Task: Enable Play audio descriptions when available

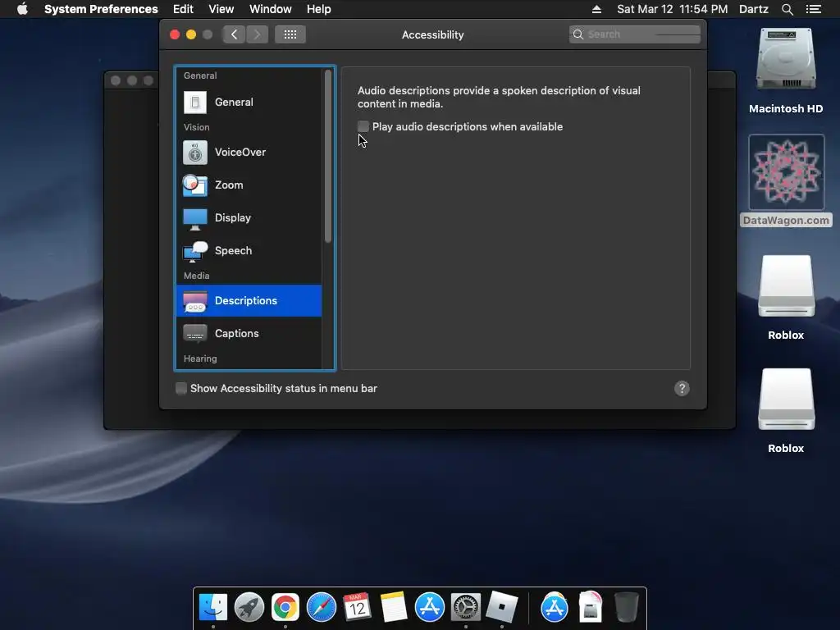Action: [x=363, y=126]
